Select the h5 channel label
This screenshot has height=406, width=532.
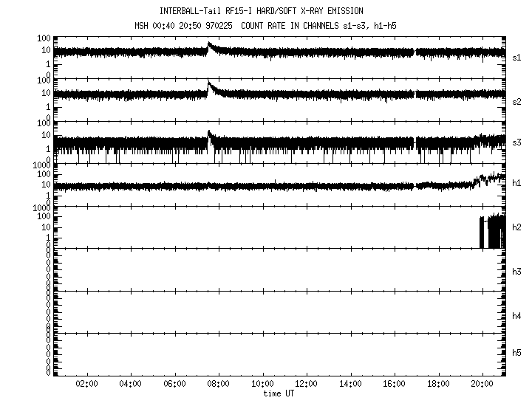point(516,353)
